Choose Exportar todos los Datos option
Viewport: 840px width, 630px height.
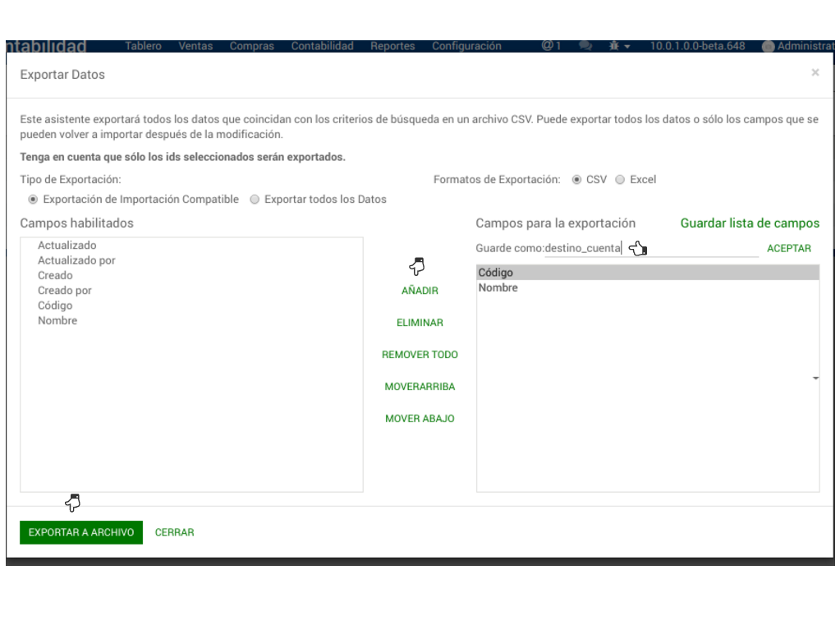coord(255,200)
